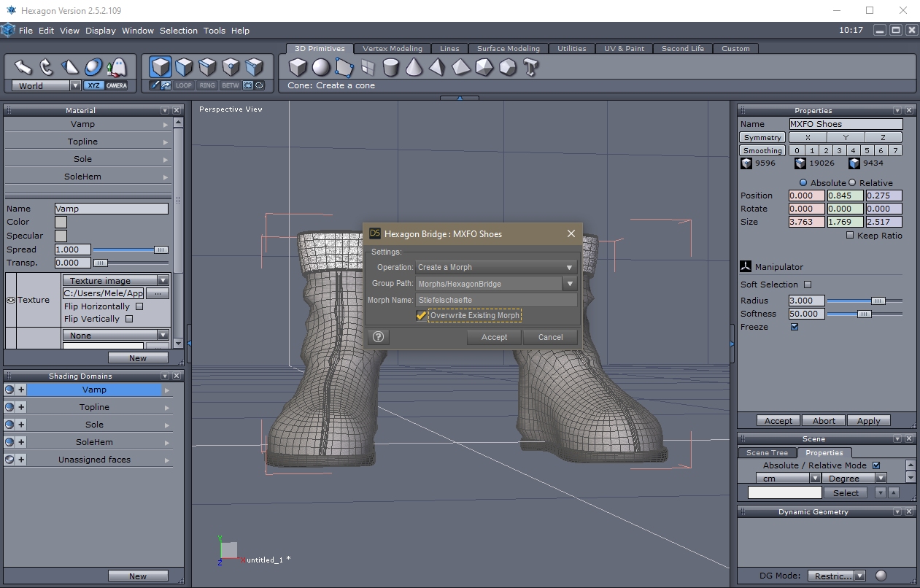Select the Sphere primitive tool
This screenshot has height=588, width=920.
pyautogui.click(x=321, y=68)
